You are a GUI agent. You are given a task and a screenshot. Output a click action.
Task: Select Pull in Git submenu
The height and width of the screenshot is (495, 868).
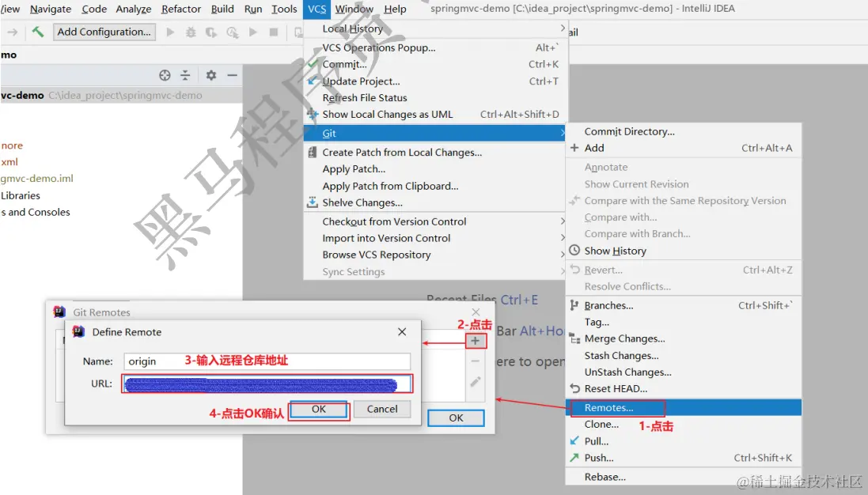pyautogui.click(x=684, y=441)
